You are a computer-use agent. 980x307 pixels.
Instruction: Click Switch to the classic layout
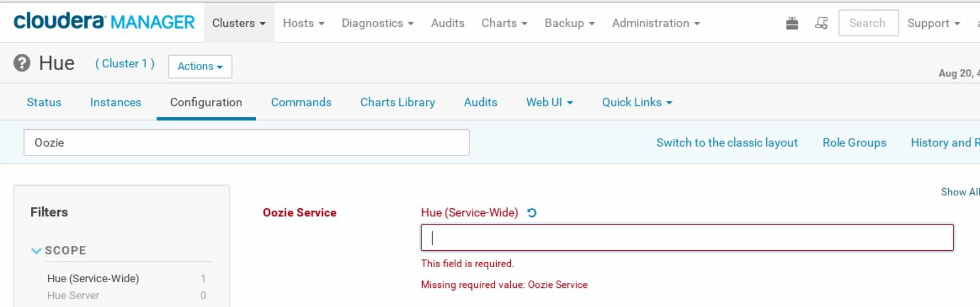727,143
